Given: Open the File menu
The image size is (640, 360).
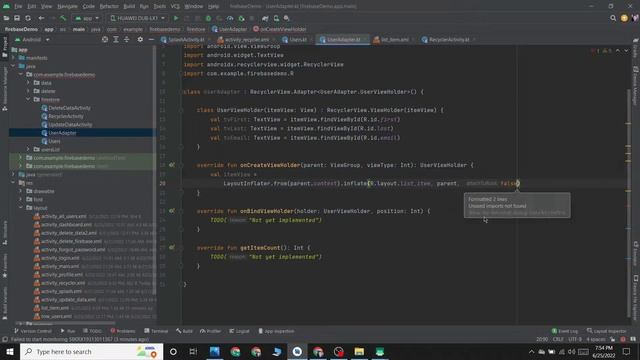Looking at the screenshot, I should pos(18,7).
